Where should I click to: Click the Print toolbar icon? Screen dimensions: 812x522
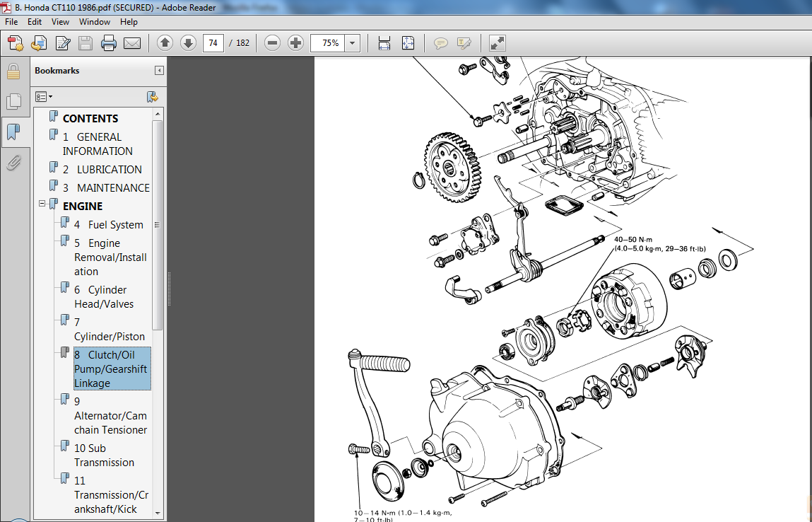[109, 43]
